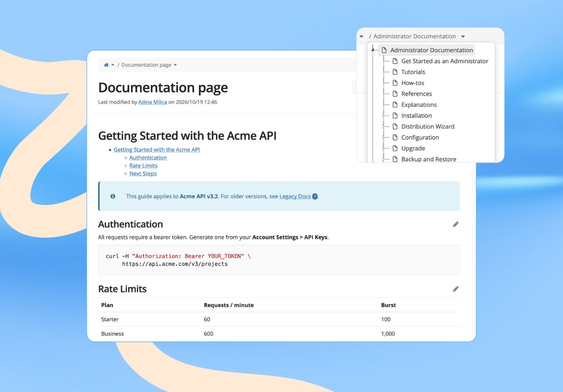
Task: Expand the Distribution Wizard tree node
Action: pos(384,126)
